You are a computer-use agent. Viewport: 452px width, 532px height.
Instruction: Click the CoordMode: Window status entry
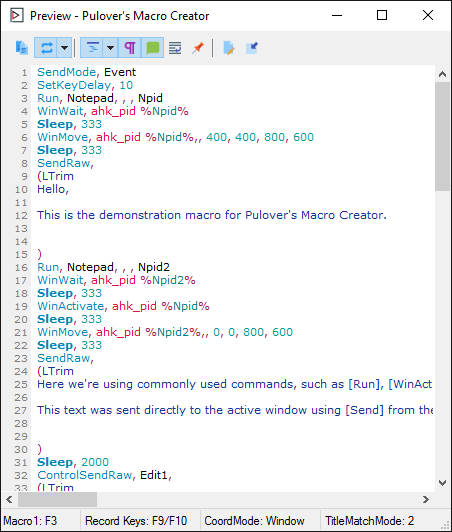click(254, 520)
